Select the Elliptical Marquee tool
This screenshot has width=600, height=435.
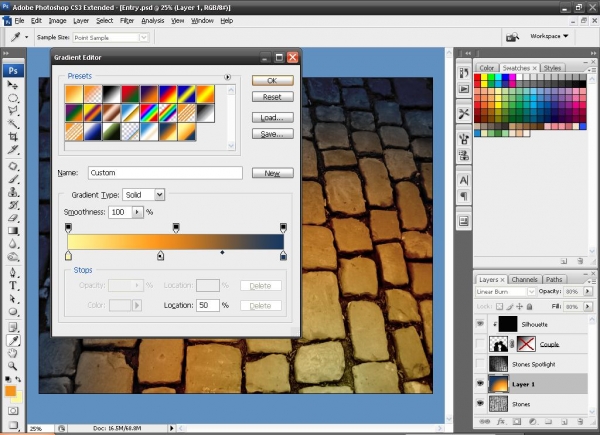(x=13, y=98)
